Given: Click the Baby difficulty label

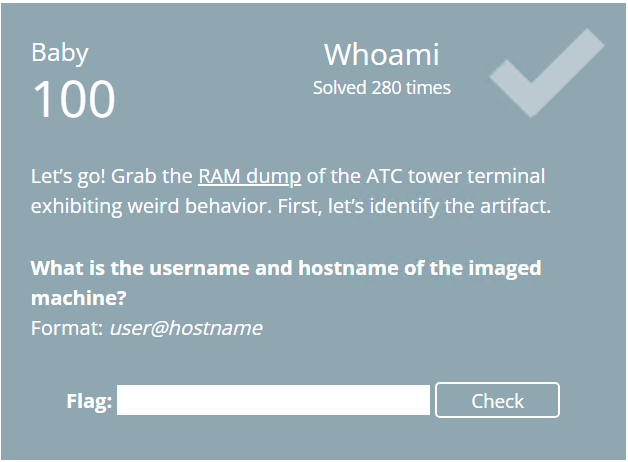Looking at the screenshot, I should click(x=60, y=53).
